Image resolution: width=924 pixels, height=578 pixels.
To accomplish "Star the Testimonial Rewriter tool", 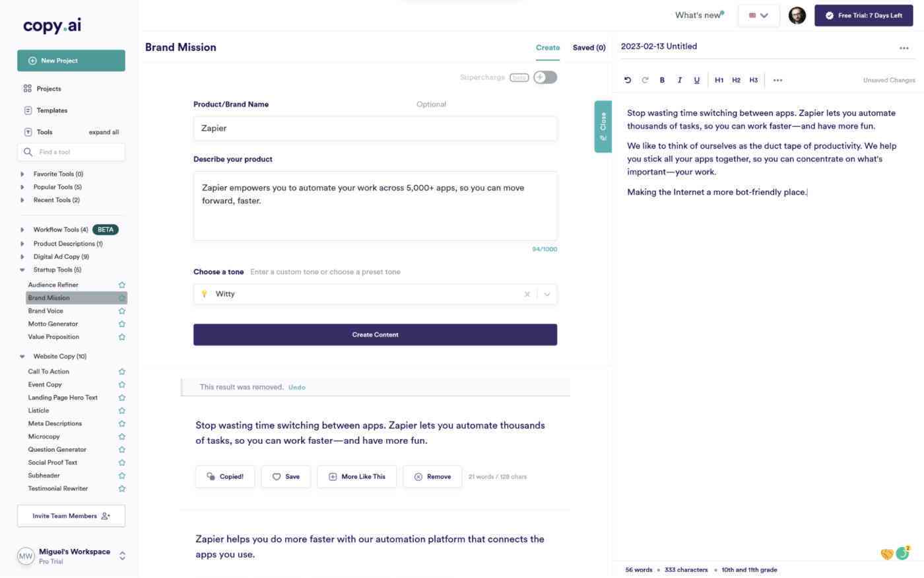I will tap(121, 489).
